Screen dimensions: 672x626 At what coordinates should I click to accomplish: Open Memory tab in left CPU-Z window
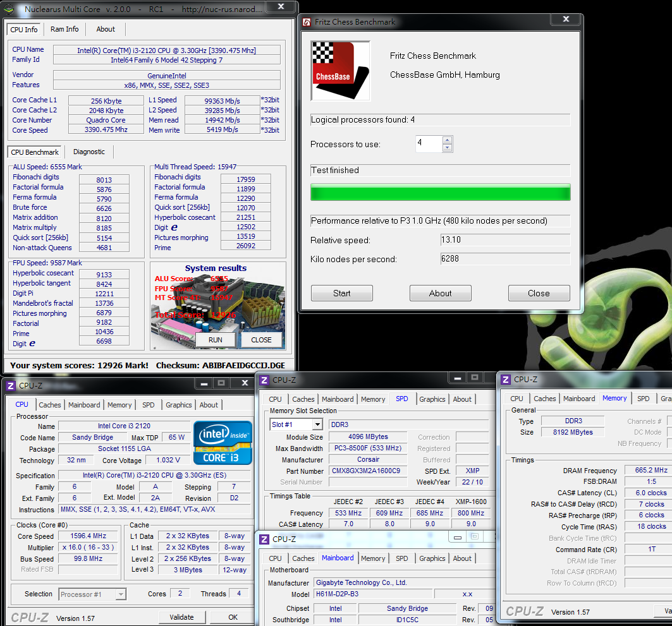tap(119, 405)
